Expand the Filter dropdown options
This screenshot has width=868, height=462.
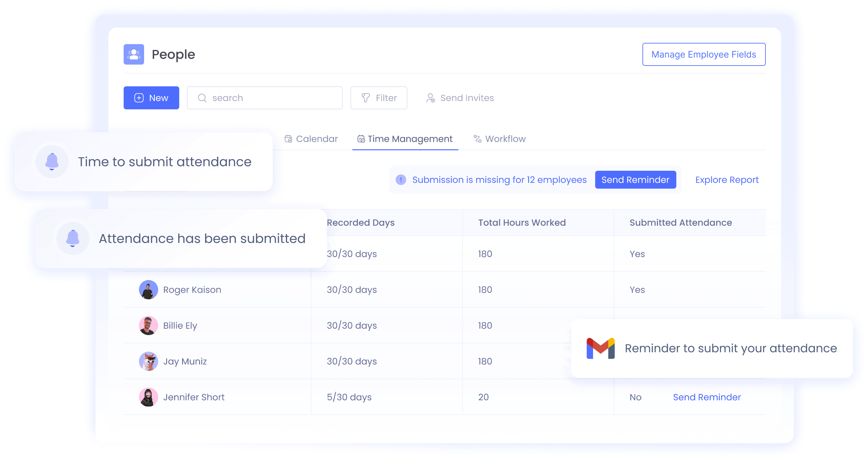click(379, 98)
